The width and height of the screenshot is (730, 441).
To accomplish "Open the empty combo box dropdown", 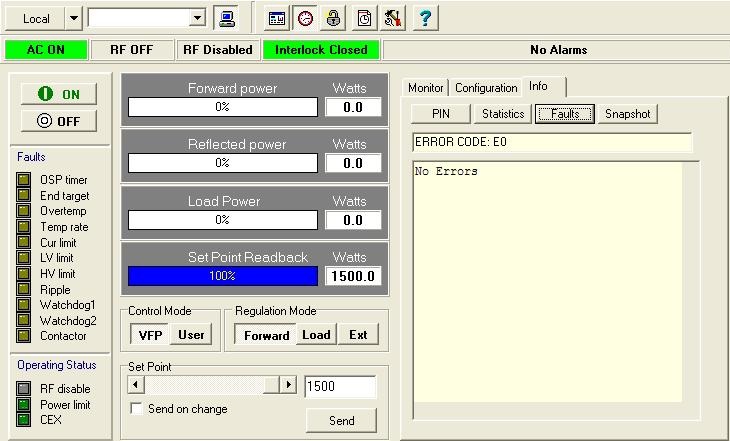I will coord(197,18).
